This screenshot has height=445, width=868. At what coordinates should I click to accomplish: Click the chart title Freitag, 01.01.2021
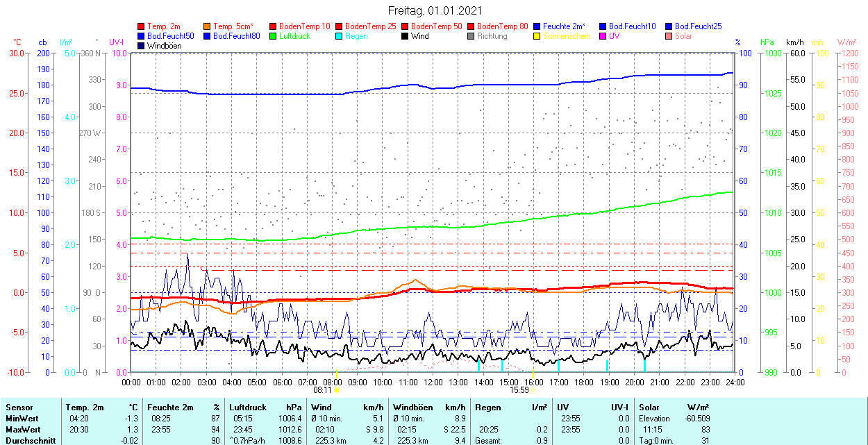pos(435,11)
